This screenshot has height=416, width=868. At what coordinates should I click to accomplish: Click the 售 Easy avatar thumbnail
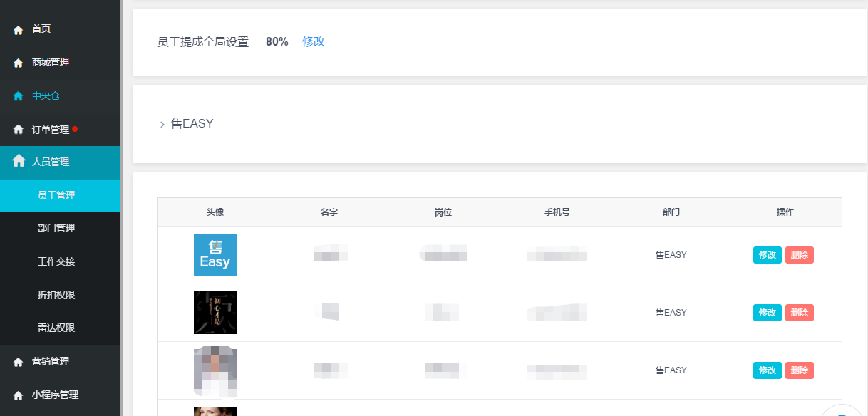(215, 255)
